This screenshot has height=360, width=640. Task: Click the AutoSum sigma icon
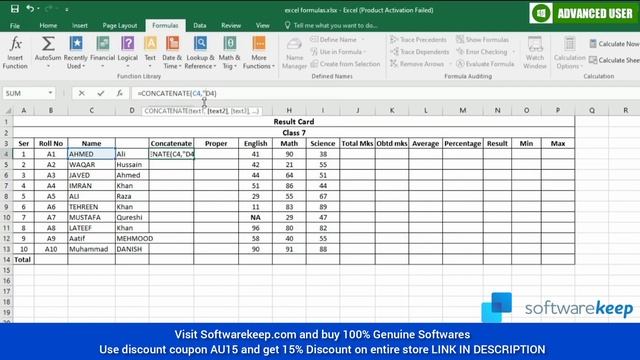[48, 44]
